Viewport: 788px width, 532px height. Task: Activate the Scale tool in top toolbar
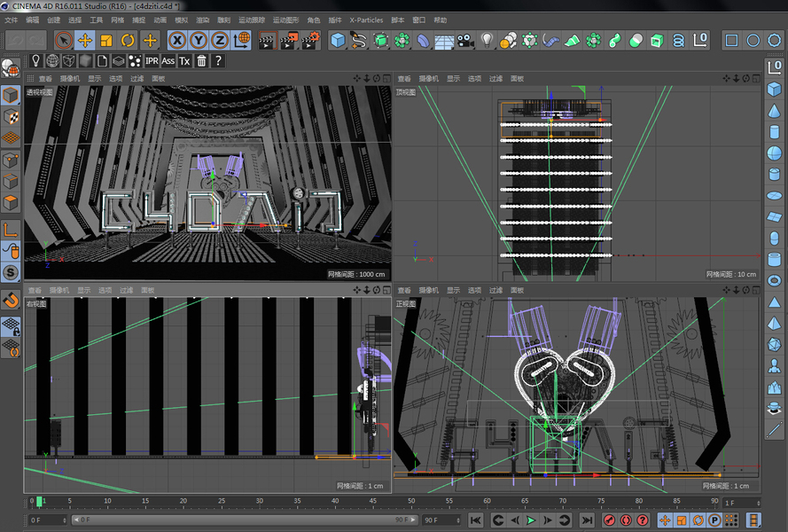click(106, 40)
